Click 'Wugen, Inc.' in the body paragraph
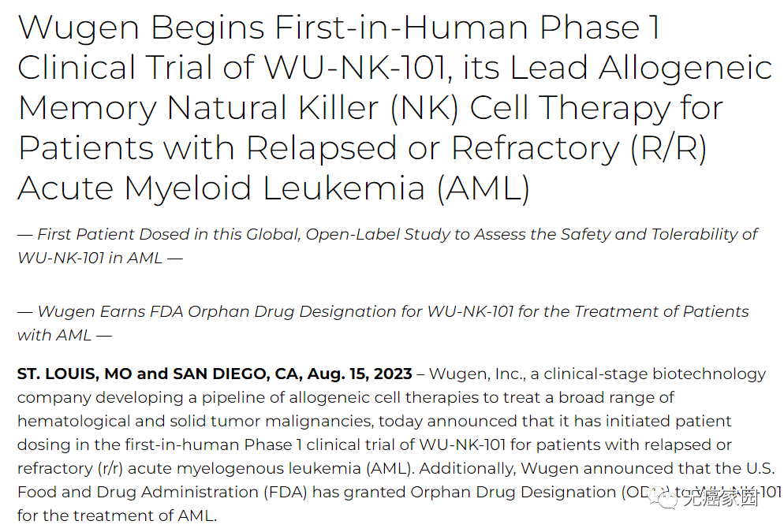The image size is (784, 532). pyautogui.click(x=477, y=374)
